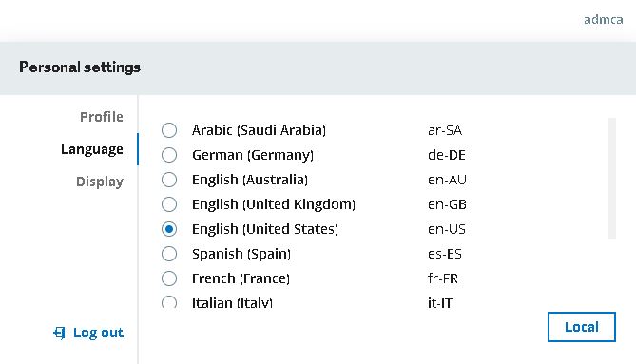This screenshot has width=636, height=364.
Task: Click the language list scrollbar
Action: [612, 179]
